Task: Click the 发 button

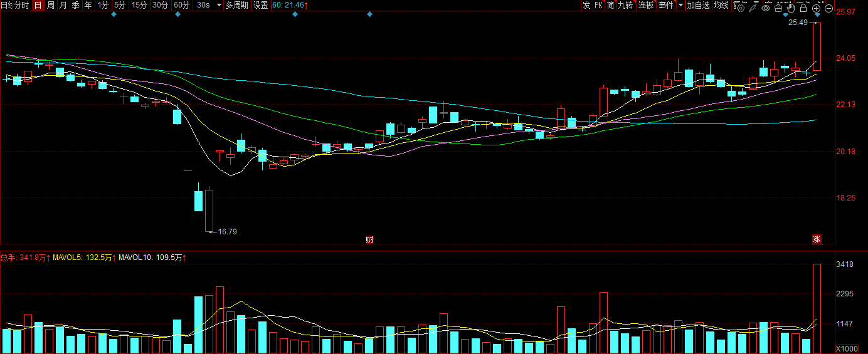Action: pos(586,5)
